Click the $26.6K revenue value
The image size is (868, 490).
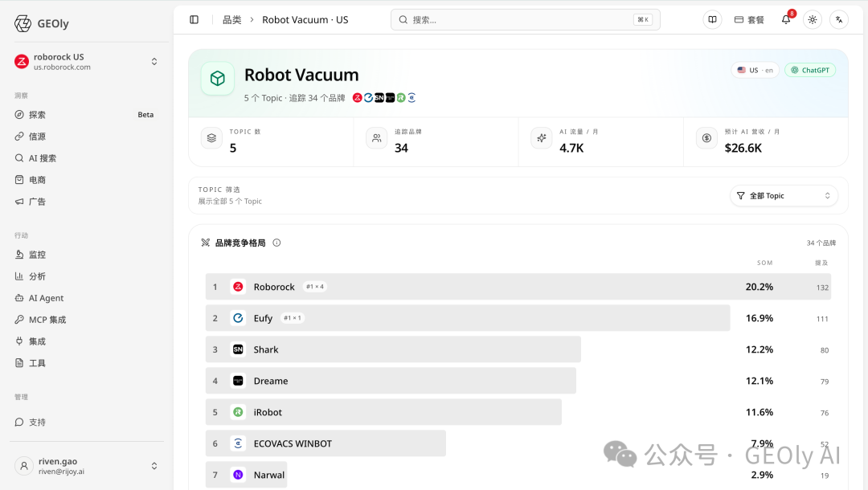[743, 149]
